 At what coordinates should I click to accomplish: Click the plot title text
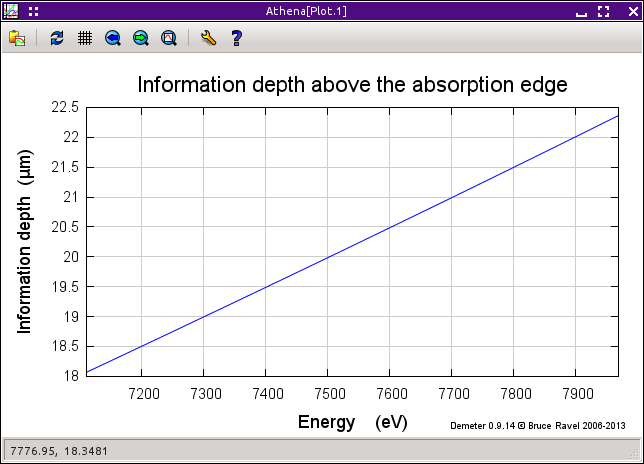click(x=352, y=85)
